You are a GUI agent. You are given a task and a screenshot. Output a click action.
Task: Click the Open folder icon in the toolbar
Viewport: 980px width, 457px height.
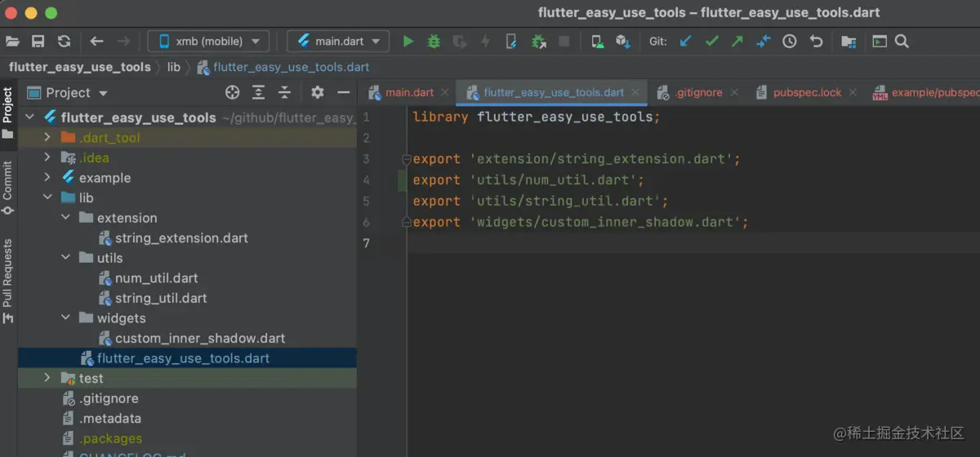click(12, 41)
